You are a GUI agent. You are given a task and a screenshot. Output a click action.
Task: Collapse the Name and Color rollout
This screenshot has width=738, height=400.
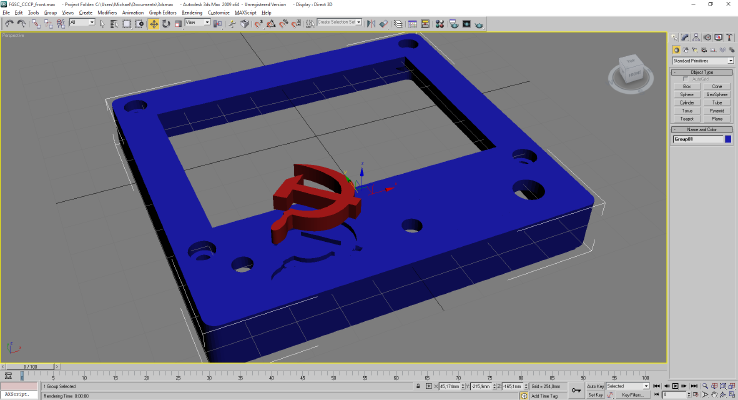pos(702,129)
